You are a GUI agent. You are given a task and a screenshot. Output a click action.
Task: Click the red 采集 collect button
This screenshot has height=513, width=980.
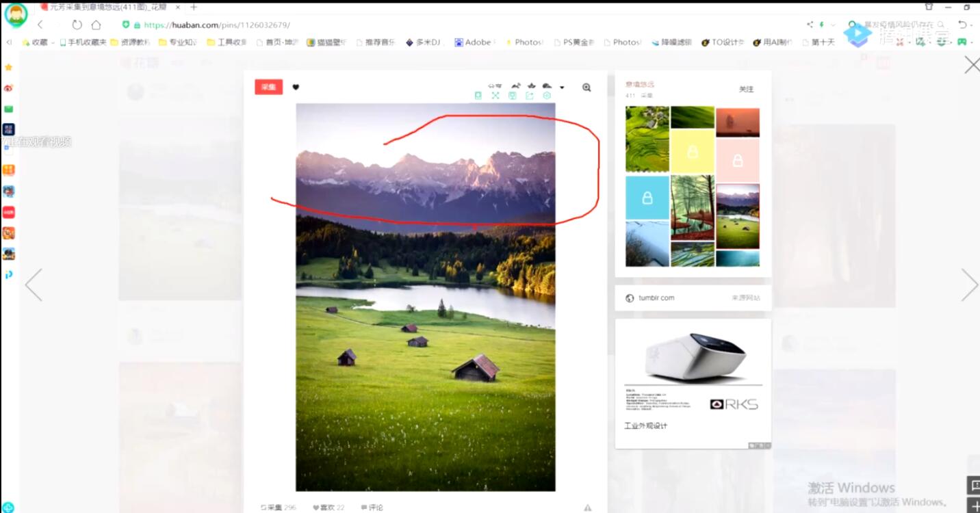click(268, 87)
